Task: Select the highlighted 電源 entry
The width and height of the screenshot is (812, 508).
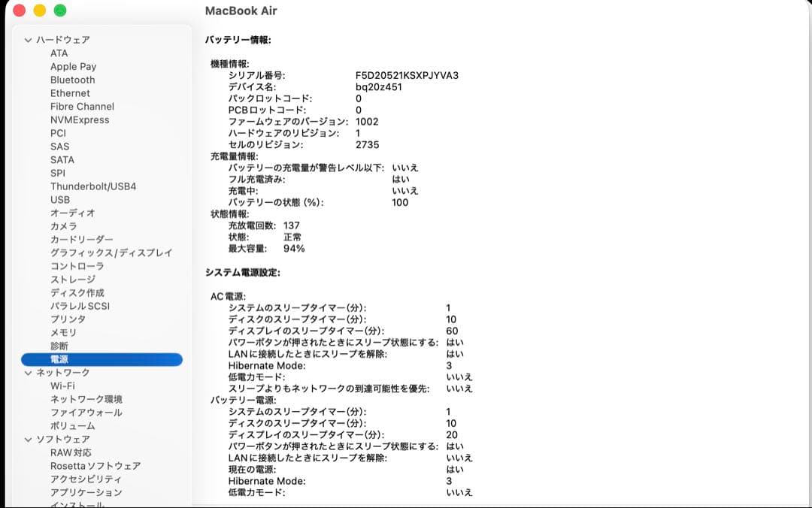Action: point(101,359)
